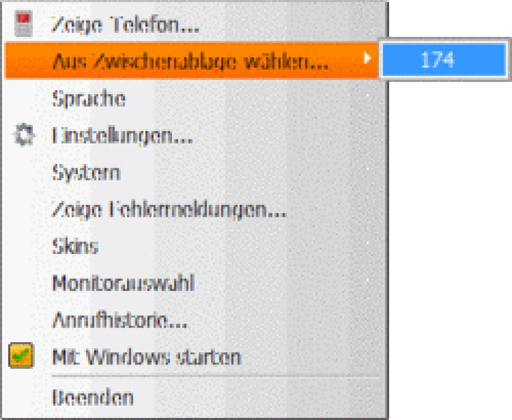Click the gear icon beside Einstellungen
Viewport: 512px width, 420px height.
[x=24, y=135]
